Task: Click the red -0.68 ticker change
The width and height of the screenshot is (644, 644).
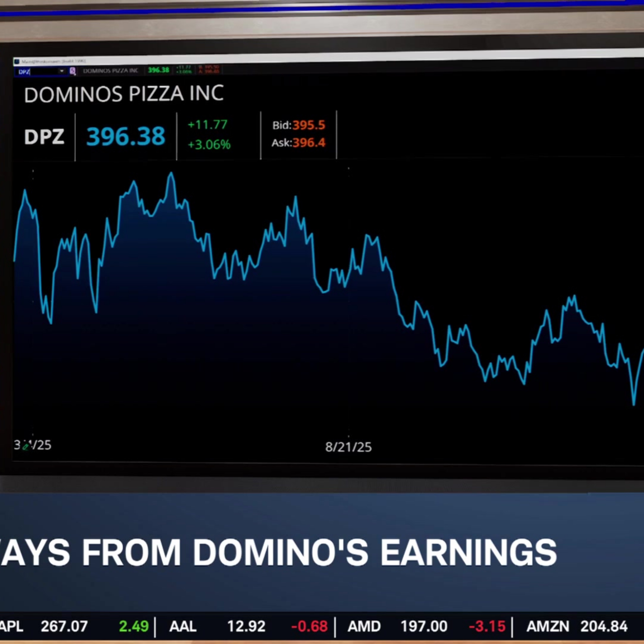Action: 309,626
